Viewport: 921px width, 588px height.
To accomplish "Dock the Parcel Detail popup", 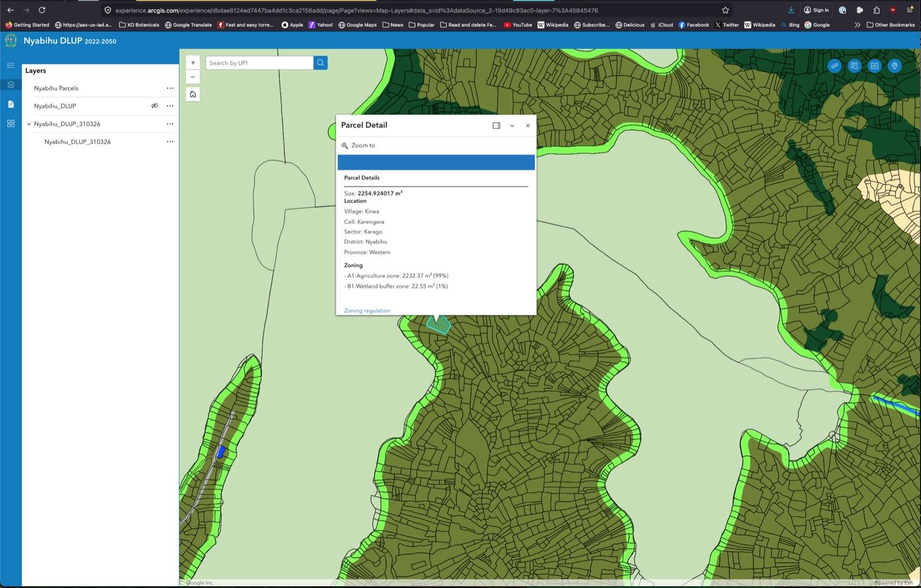I will [x=496, y=125].
